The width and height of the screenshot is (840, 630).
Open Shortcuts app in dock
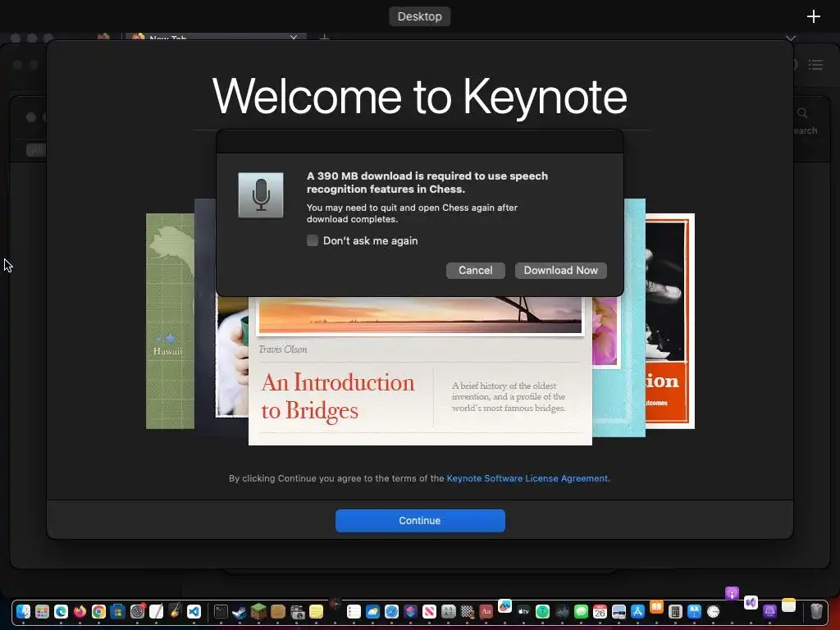(x=410, y=611)
